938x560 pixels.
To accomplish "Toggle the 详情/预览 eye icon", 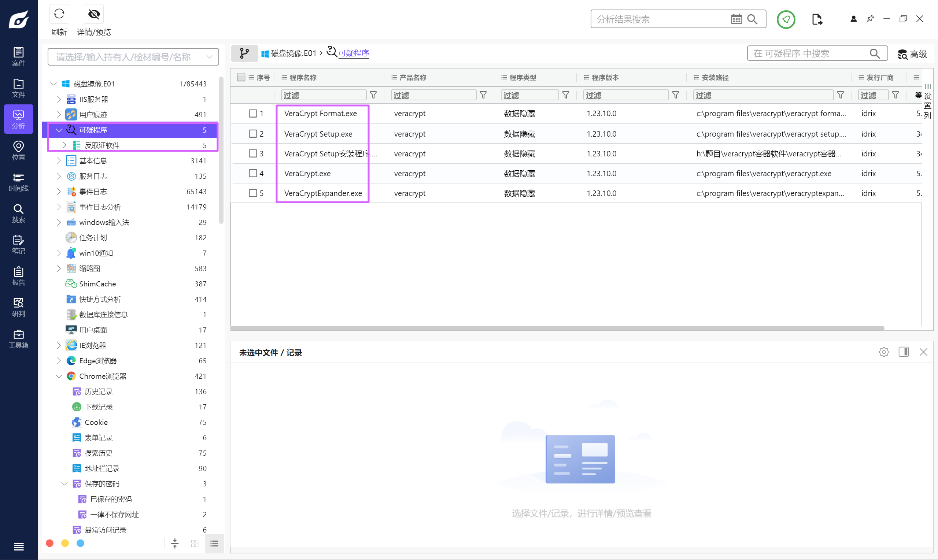I will point(93,14).
